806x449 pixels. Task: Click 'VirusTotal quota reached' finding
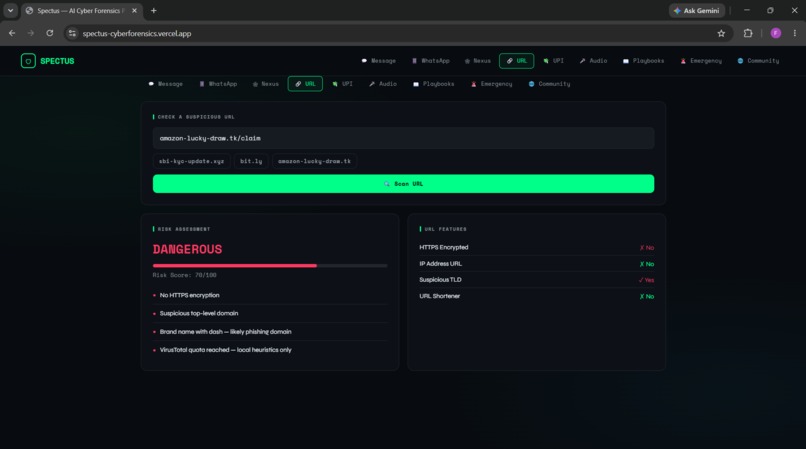pos(225,350)
